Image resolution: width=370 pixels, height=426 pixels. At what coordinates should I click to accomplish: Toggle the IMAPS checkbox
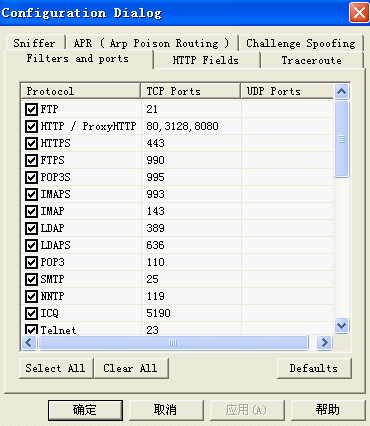31,194
